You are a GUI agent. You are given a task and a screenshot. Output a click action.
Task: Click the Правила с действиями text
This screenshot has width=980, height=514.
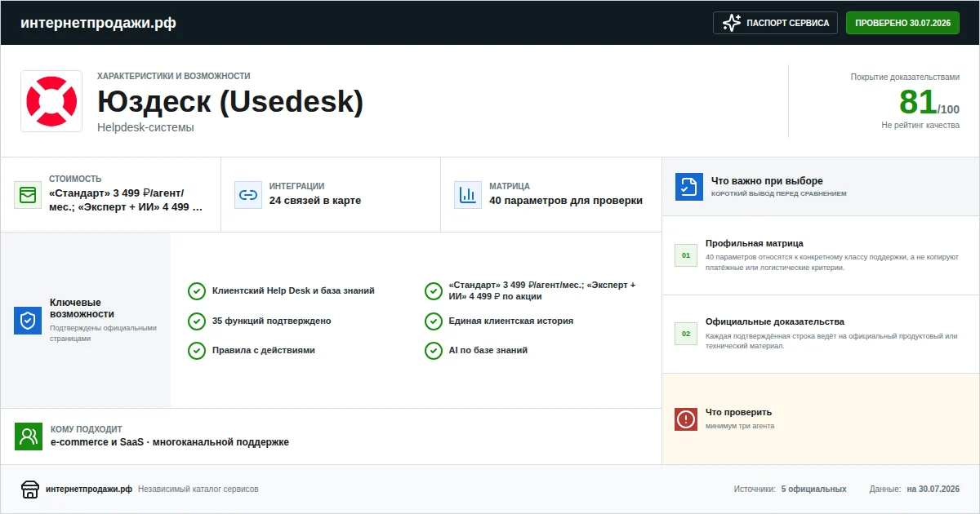264,351
